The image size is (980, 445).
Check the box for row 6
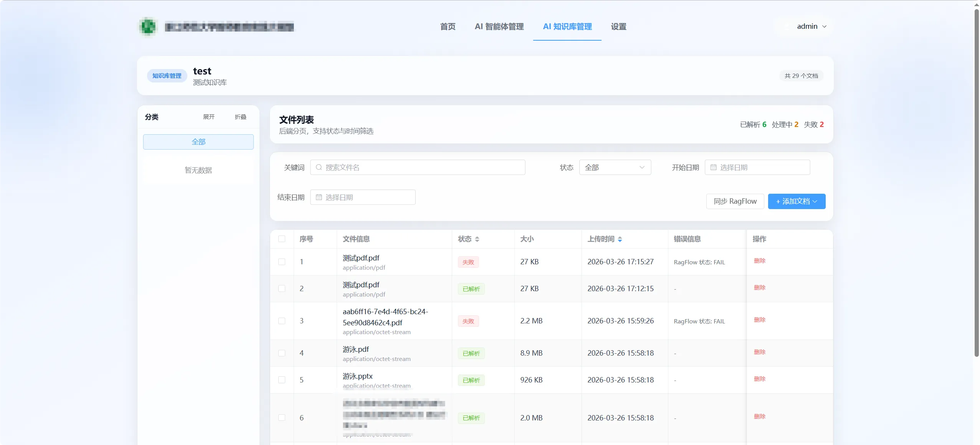click(282, 417)
